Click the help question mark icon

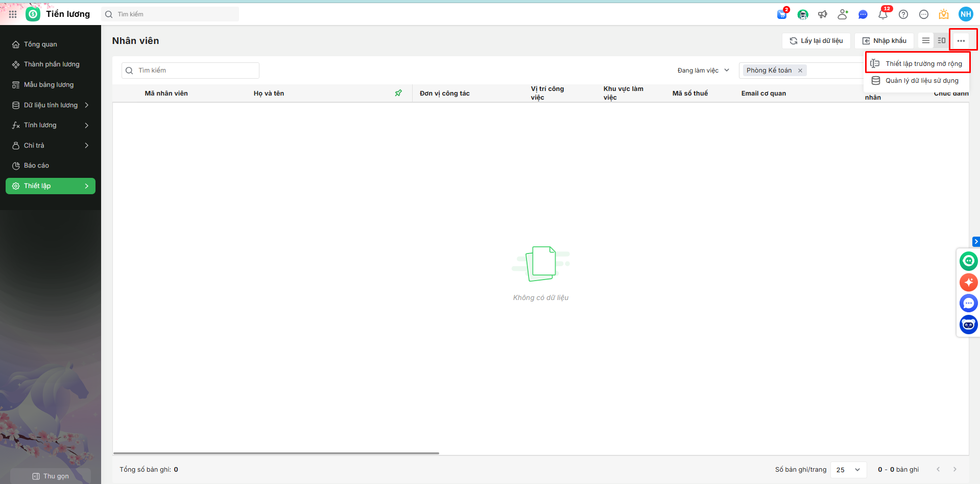903,14
